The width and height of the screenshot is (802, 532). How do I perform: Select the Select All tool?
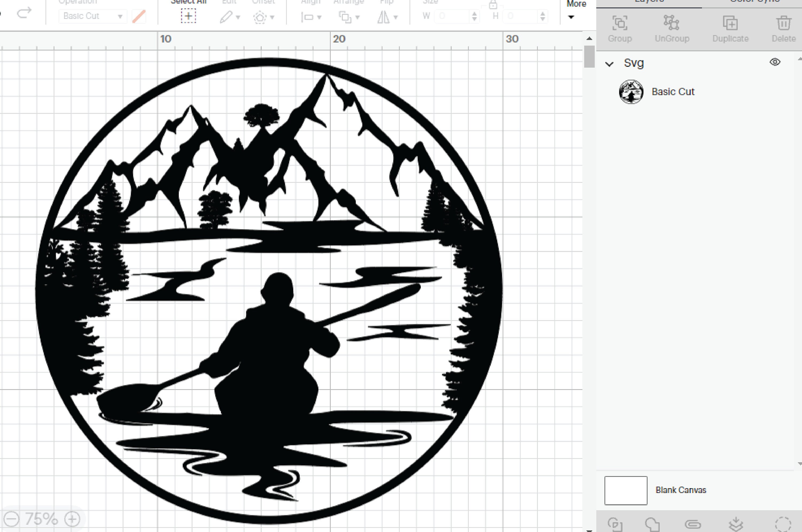tap(189, 15)
